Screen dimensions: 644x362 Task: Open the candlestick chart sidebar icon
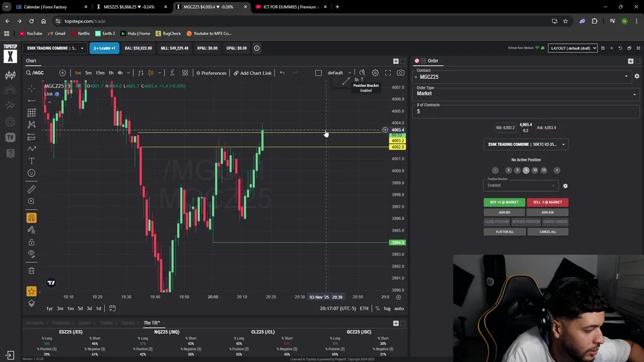coord(10,75)
